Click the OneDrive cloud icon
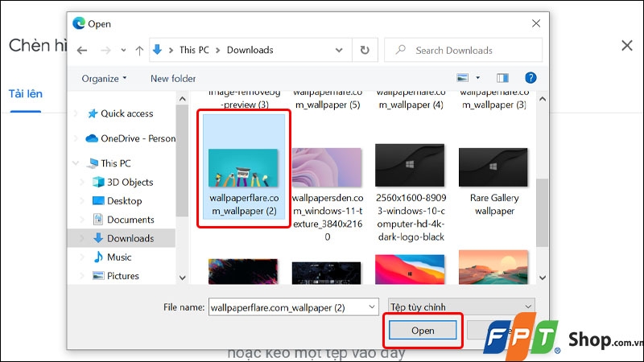The width and height of the screenshot is (644, 362). tap(92, 138)
